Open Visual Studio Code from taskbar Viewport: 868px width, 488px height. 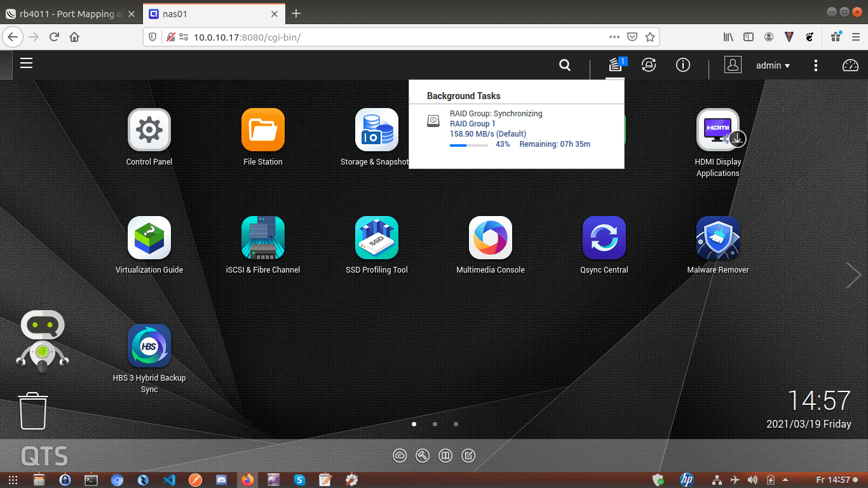[169, 480]
